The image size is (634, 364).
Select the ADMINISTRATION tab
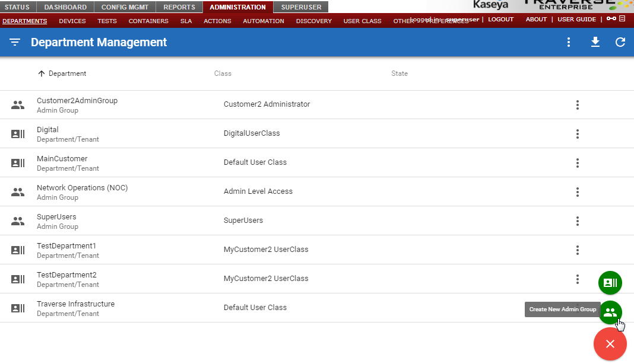pyautogui.click(x=237, y=7)
